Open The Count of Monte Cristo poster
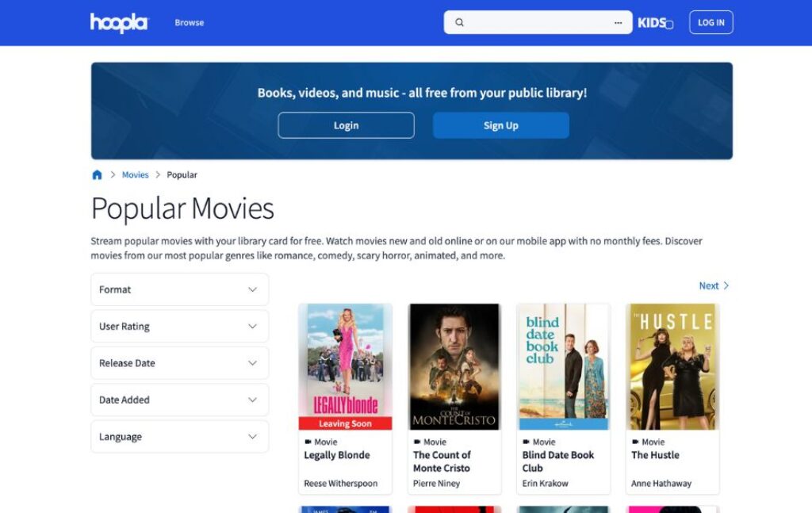The image size is (812, 513). click(x=454, y=366)
